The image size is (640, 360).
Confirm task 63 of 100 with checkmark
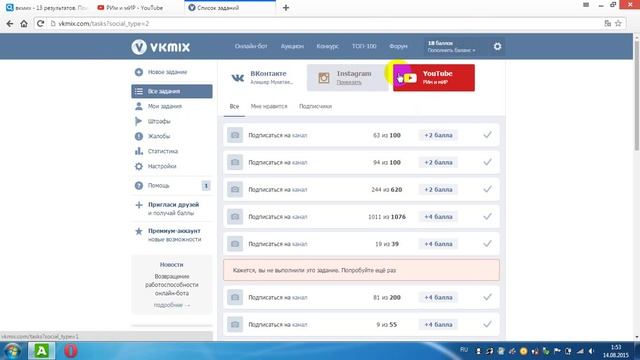pos(487,135)
